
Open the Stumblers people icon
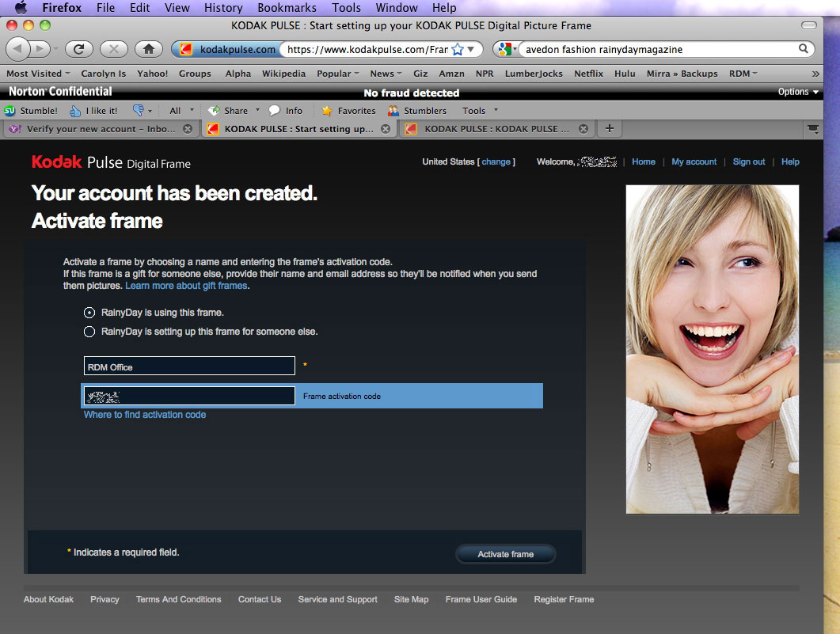(x=393, y=111)
